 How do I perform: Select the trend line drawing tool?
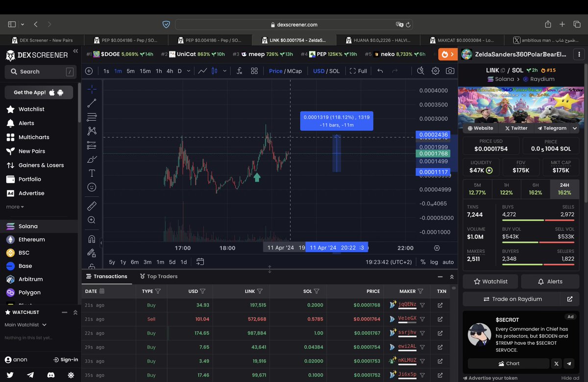pyautogui.click(x=92, y=103)
